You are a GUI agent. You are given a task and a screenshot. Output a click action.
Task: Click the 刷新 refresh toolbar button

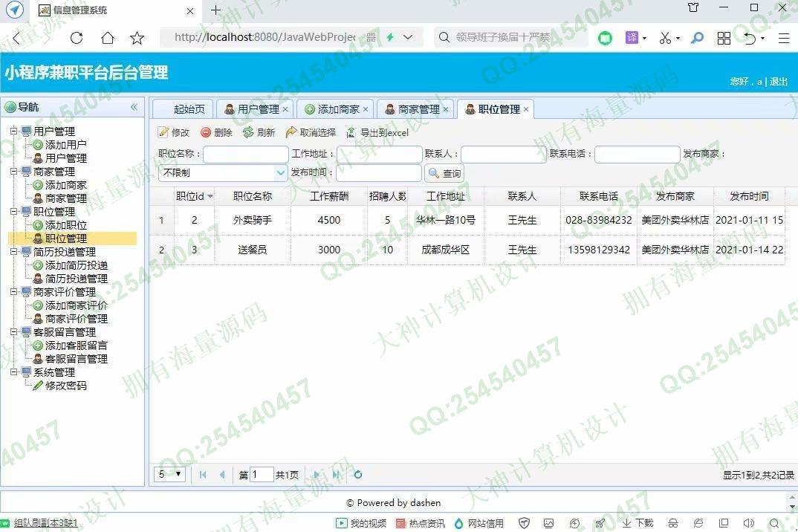[259, 132]
